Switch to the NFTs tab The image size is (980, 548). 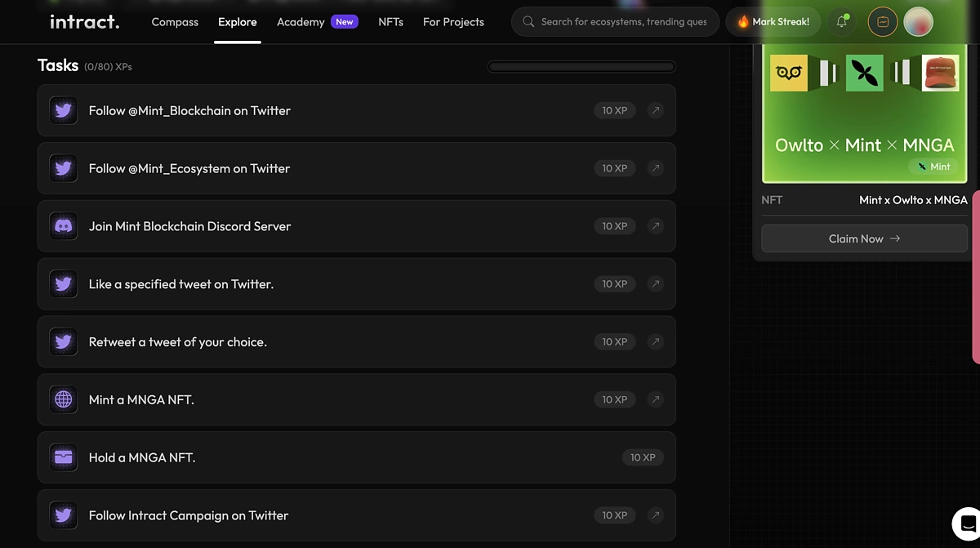click(391, 22)
